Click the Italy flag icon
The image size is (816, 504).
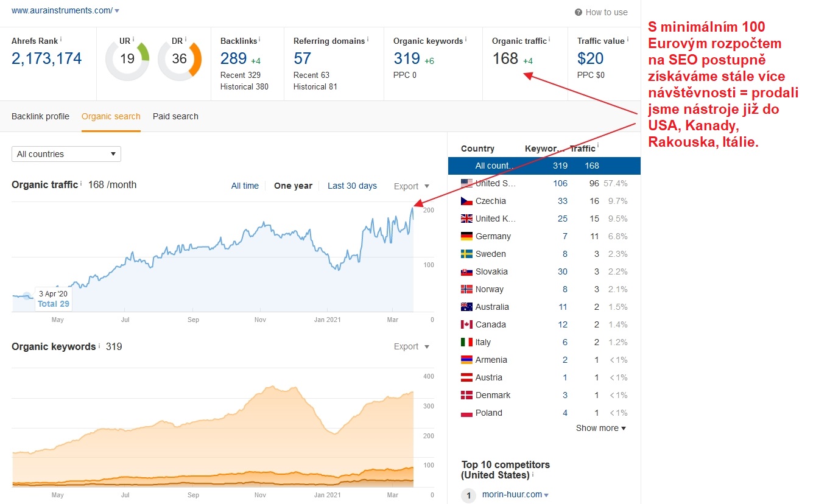tap(466, 342)
